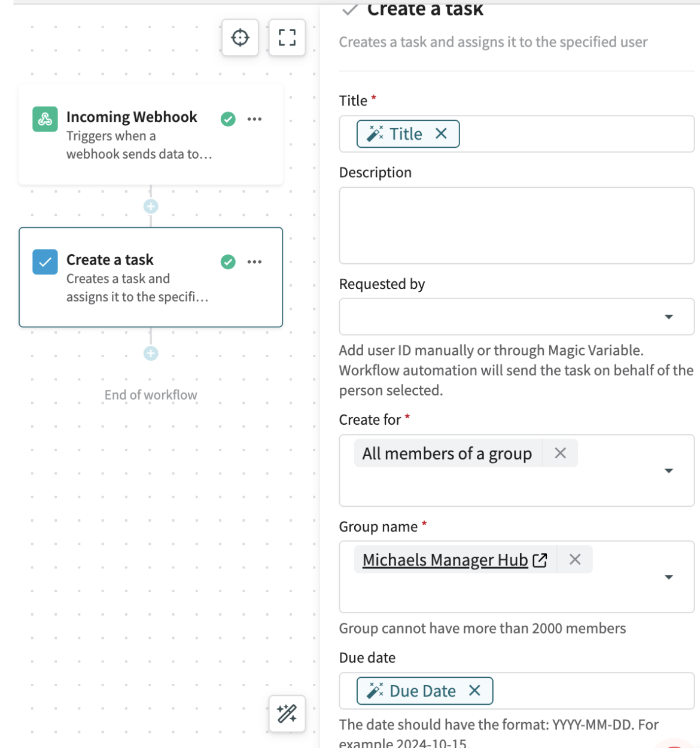Remove the Title magic variable chip
Viewport: 700px width, 755px height.
[441, 134]
